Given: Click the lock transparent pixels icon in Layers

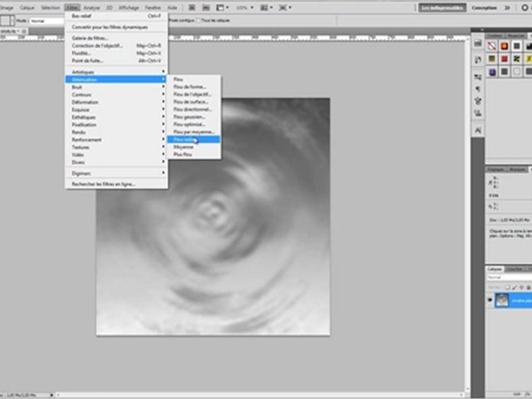Looking at the screenshot, I should click(507, 288).
